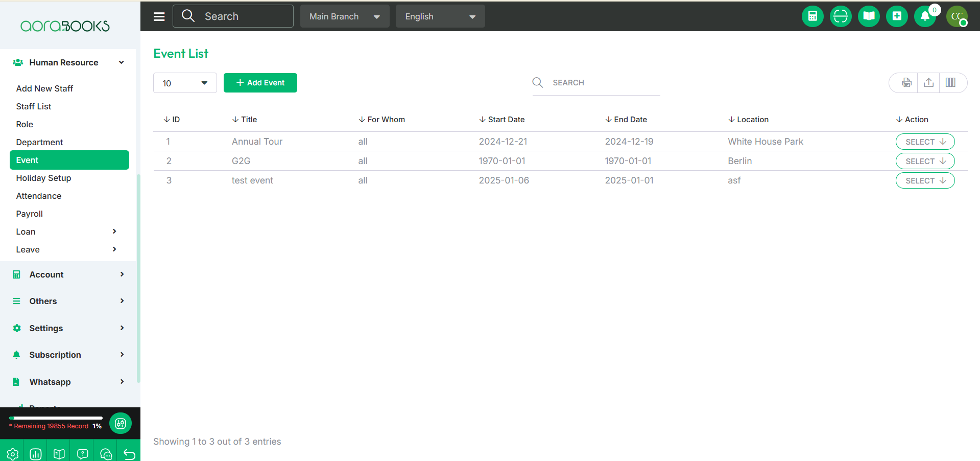The height and width of the screenshot is (461, 980).
Task: Export the event list table
Action: [929, 83]
